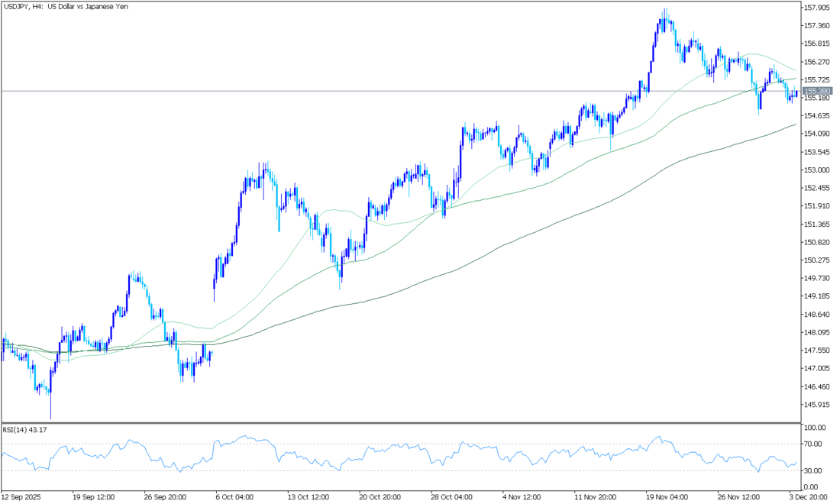The image size is (840, 504).
Task: Click the latest candle at the chart's right edge
Action: [x=796, y=94]
